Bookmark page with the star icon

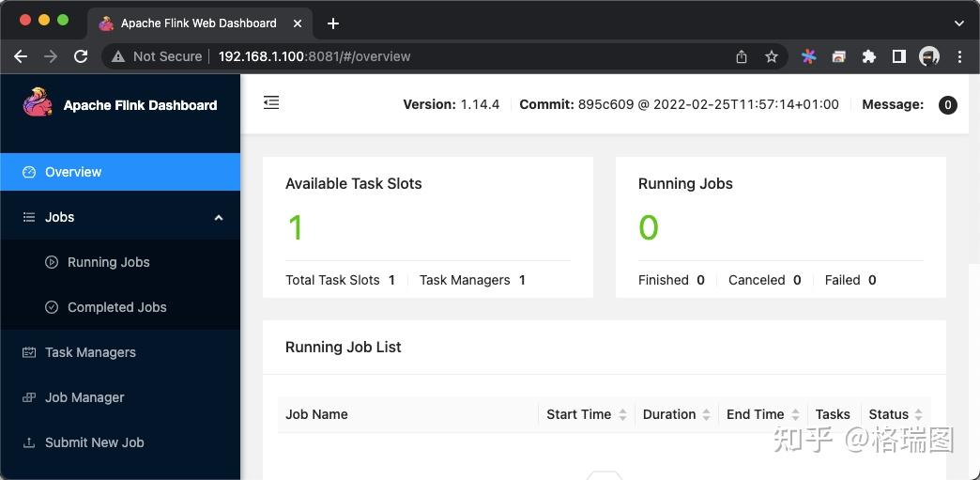click(772, 56)
